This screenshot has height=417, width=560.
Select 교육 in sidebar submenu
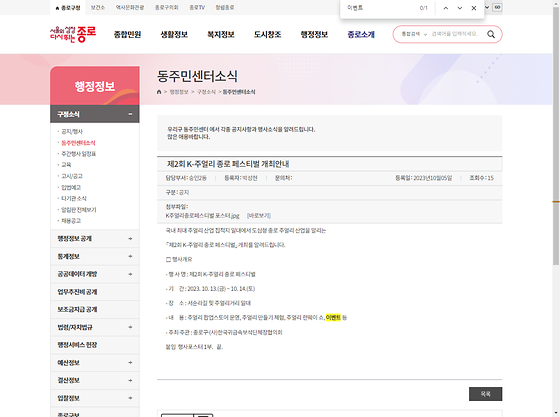click(x=66, y=165)
